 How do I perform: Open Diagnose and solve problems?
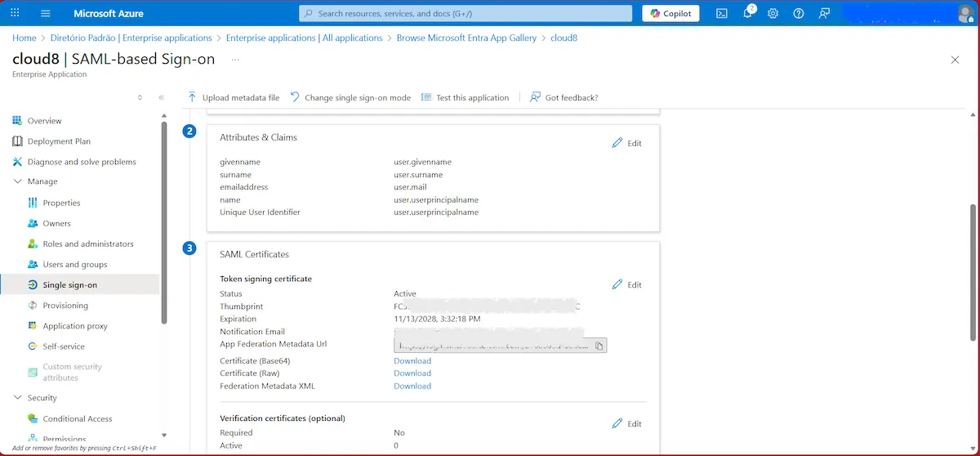pos(82,162)
